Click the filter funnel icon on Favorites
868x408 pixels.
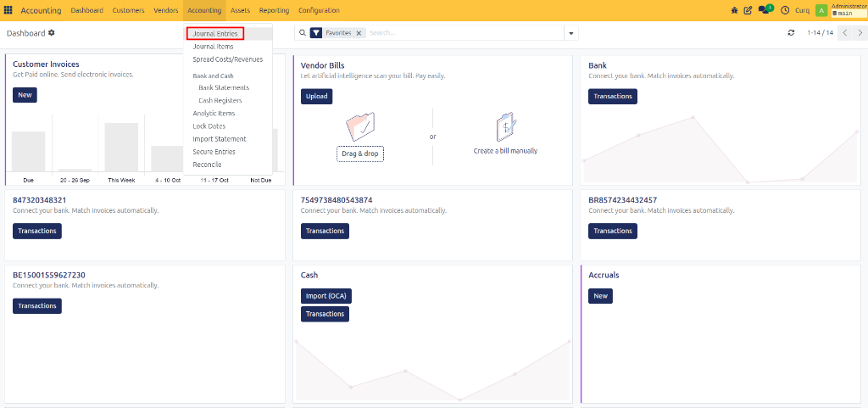[x=316, y=33]
